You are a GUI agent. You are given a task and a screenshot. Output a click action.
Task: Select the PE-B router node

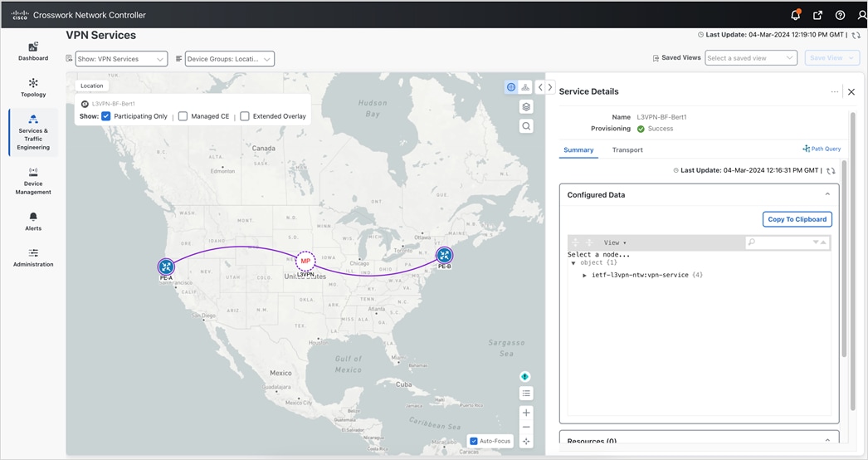coord(444,256)
